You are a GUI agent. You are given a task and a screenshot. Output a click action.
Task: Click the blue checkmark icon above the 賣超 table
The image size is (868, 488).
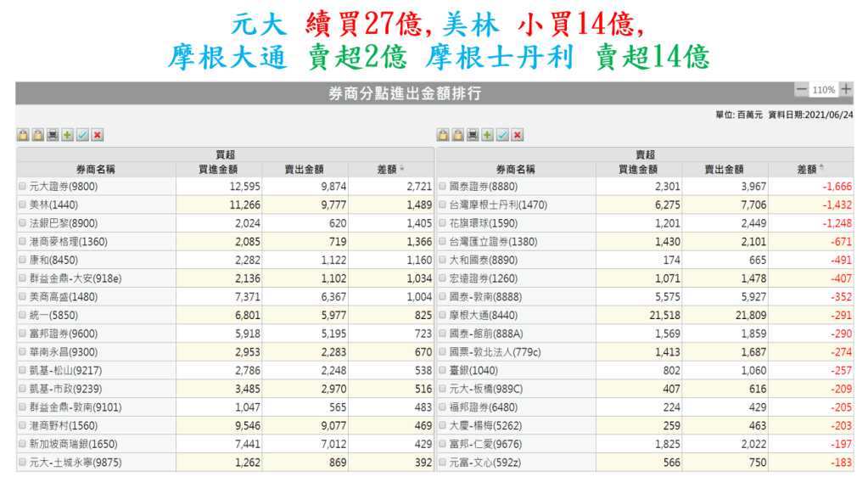coord(502,135)
